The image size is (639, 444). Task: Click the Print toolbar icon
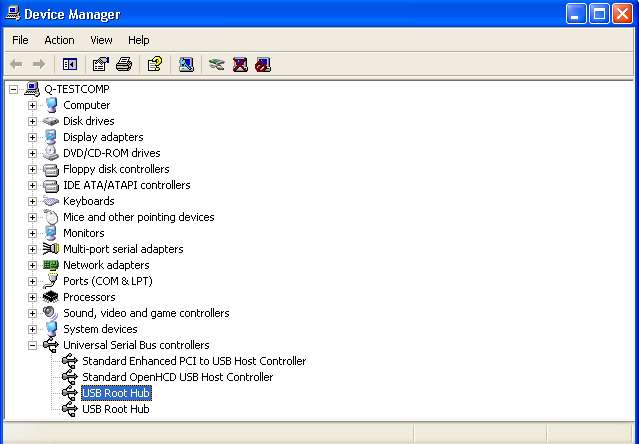[x=123, y=64]
